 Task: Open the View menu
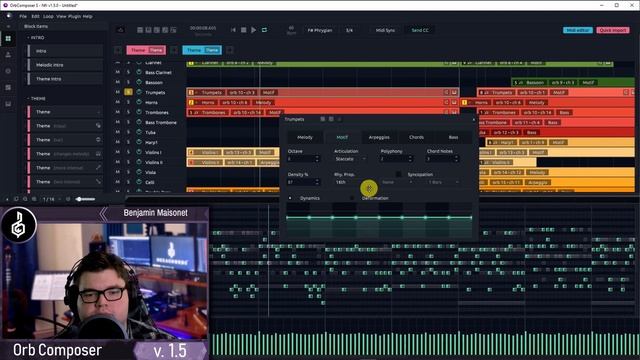[61, 16]
